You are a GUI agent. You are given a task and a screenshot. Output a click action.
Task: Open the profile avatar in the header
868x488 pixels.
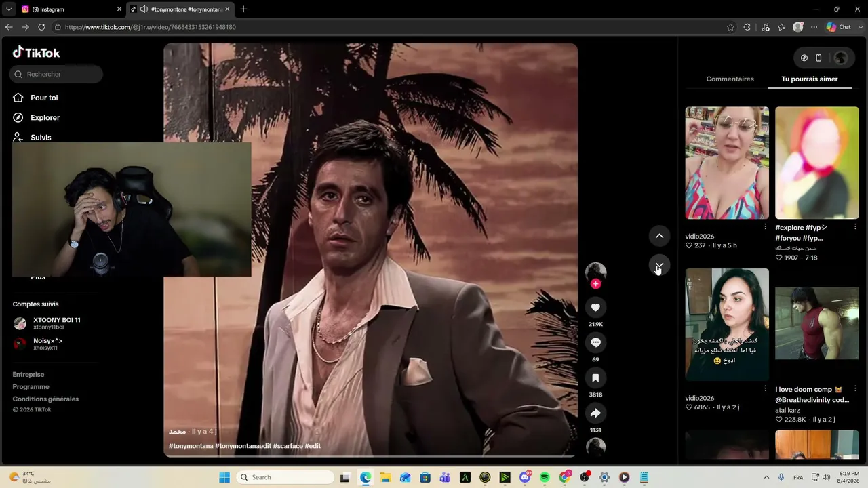coord(841,58)
